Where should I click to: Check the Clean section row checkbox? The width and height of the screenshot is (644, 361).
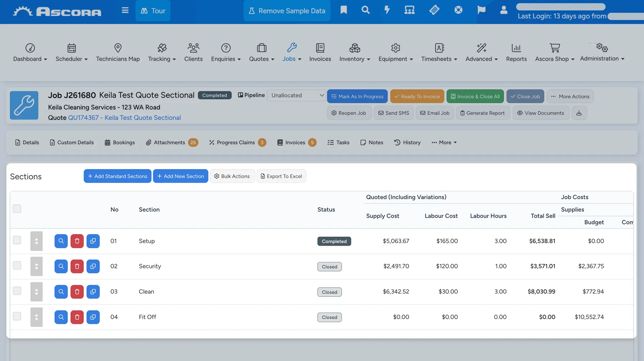point(17,291)
